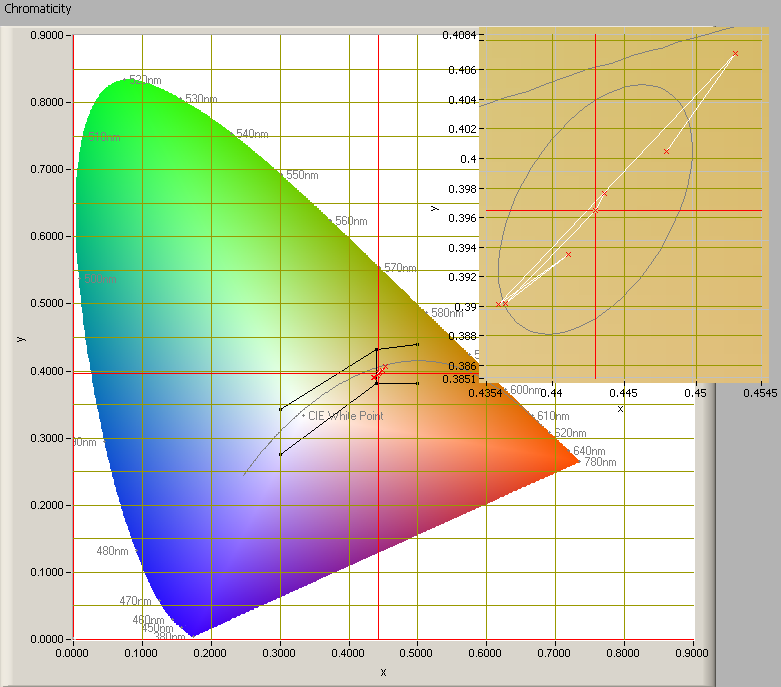The width and height of the screenshot is (781, 687).
Task: Click the 570nm wavelength label
Action: [x=400, y=268]
